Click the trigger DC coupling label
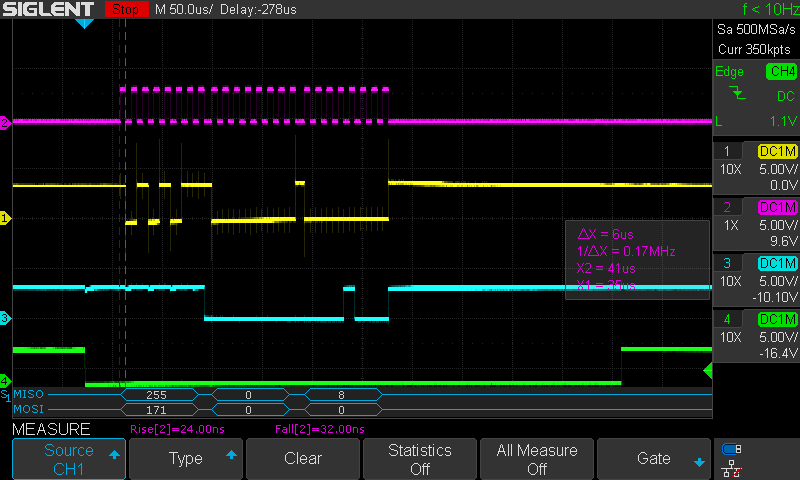Viewport: 800px width, 480px height. [x=785, y=96]
